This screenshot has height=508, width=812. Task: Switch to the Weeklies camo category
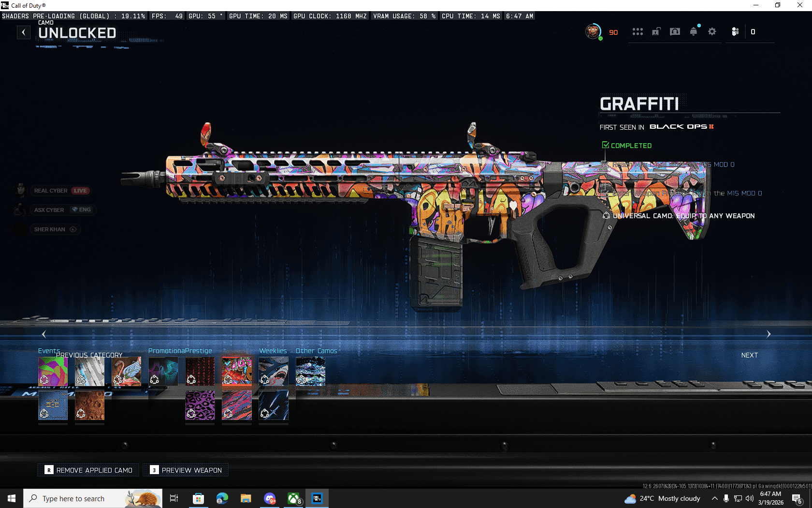273,351
